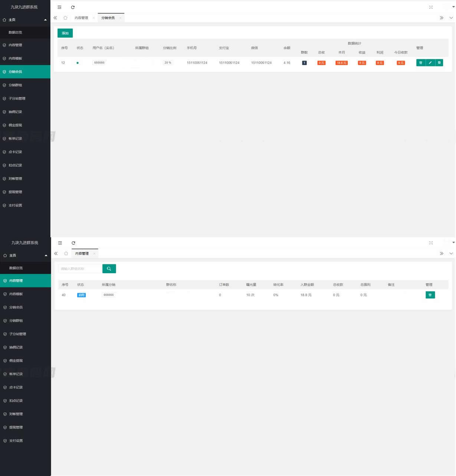Click the orange 18.8 元 monthly badge
The height and width of the screenshot is (476, 456).
341,63
